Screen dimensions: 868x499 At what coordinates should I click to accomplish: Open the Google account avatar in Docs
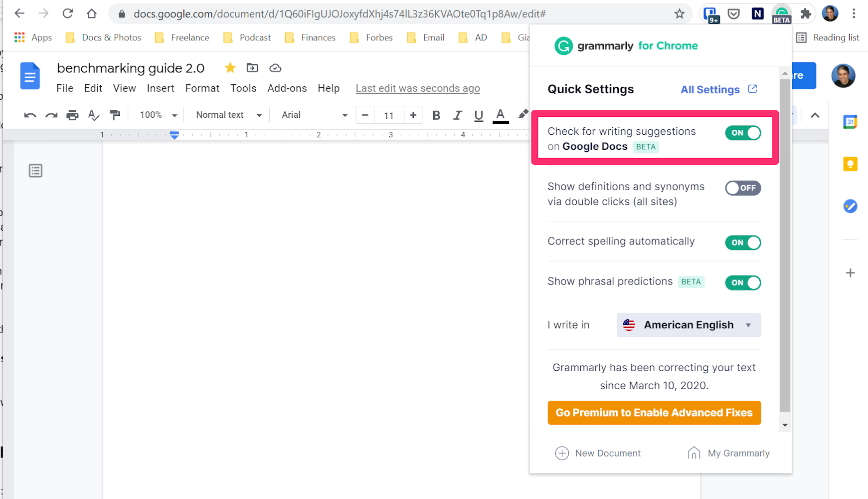point(843,76)
